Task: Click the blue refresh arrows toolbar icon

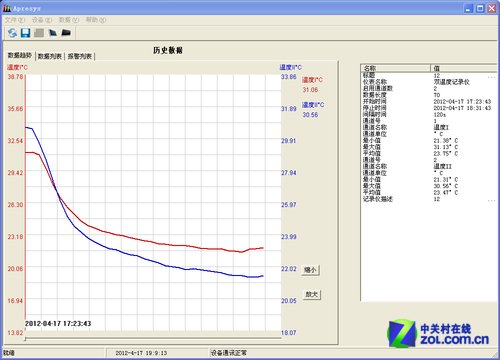Action: [12, 33]
